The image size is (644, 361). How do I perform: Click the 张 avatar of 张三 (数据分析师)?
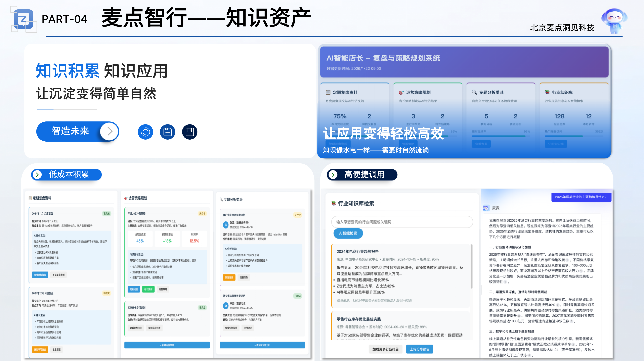(226, 225)
